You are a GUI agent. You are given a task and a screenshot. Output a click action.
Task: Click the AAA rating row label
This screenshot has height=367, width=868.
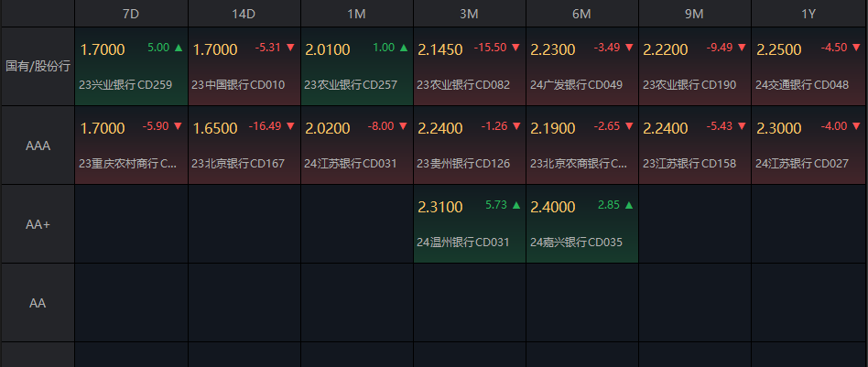(38, 146)
